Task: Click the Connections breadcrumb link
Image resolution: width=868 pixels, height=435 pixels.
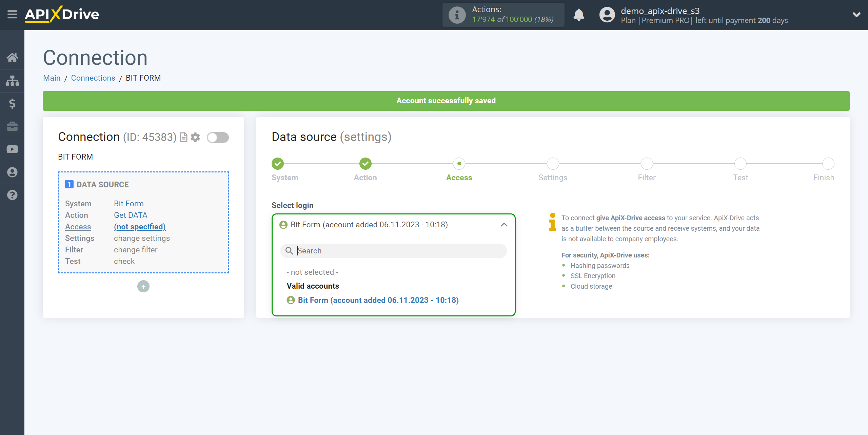Action: [x=93, y=78]
